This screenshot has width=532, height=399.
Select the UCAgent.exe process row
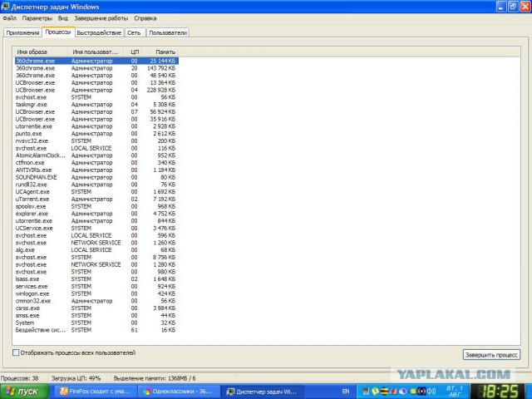pos(96,192)
